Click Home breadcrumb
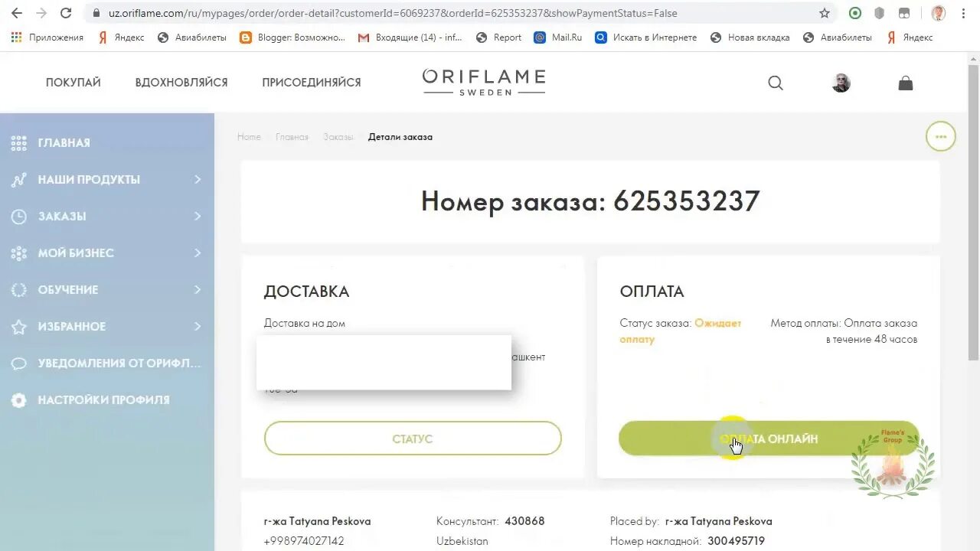 (x=249, y=137)
